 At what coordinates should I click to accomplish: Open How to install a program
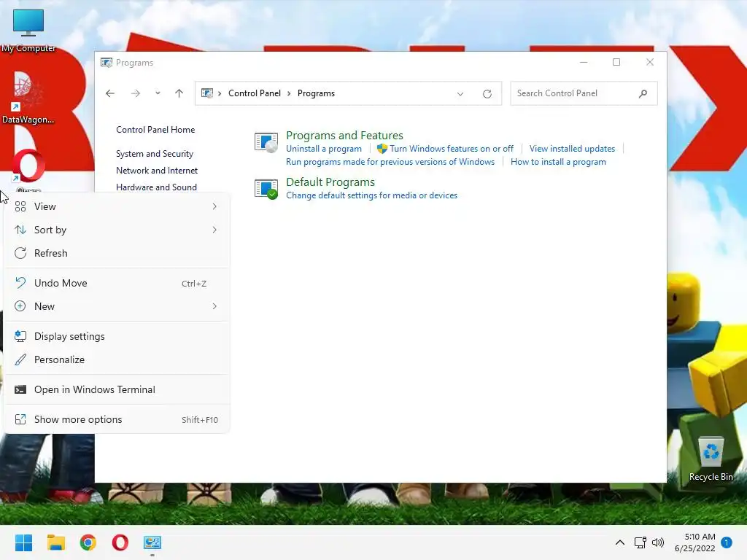pyautogui.click(x=558, y=162)
